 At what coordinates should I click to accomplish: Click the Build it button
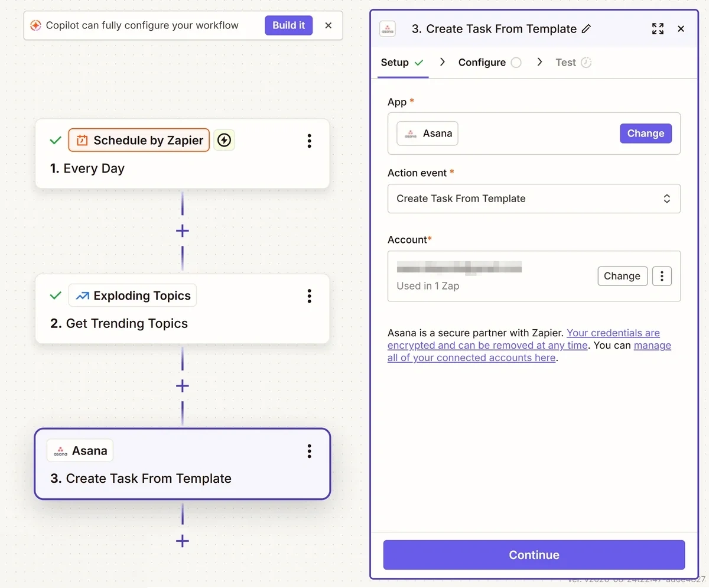pos(289,25)
